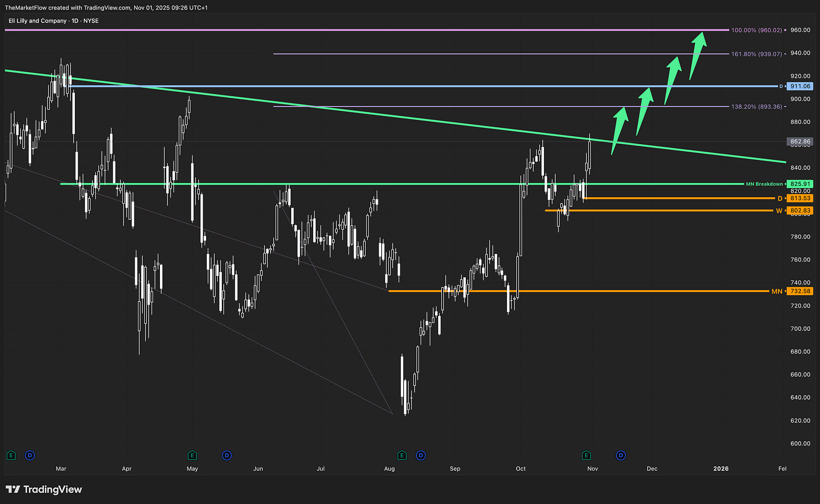The image size is (820, 504).
Task: Select the blue 911.06 price label
Action: point(800,86)
